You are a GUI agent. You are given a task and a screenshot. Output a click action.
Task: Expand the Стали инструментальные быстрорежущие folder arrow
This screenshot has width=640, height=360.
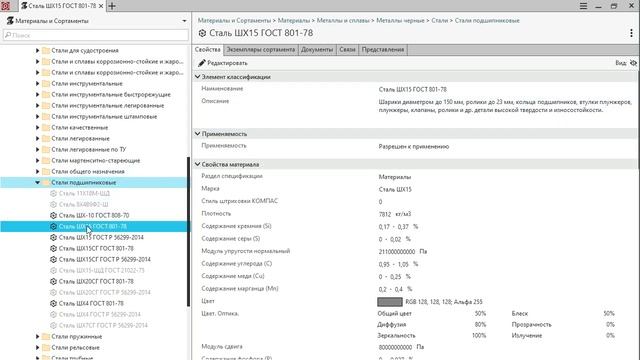click(x=37, y=94)
